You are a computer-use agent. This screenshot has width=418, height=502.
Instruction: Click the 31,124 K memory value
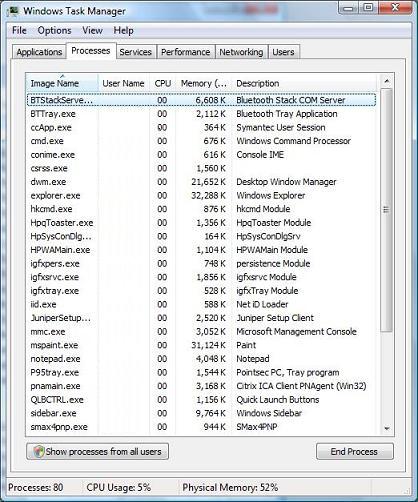click(x=209, y=345)
